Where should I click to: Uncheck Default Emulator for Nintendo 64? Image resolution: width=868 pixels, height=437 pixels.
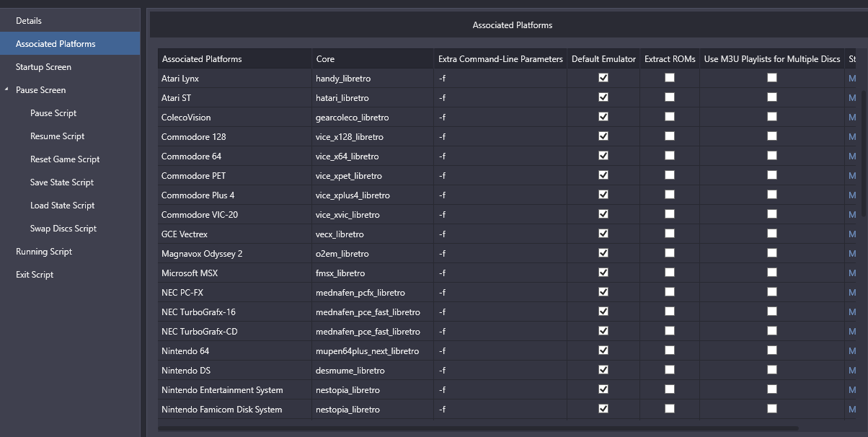pyautogui.click(x=603, y=350)
